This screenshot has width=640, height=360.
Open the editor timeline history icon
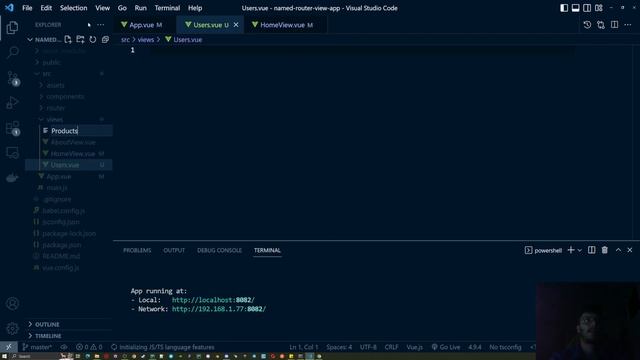point(587,25)
